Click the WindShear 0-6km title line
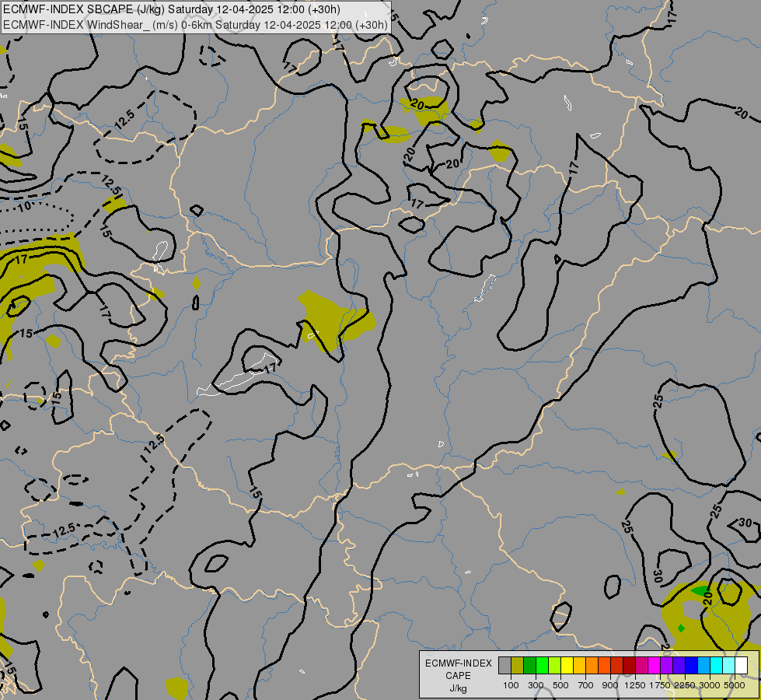Screen dimensions: 761x700 [195, 25]
